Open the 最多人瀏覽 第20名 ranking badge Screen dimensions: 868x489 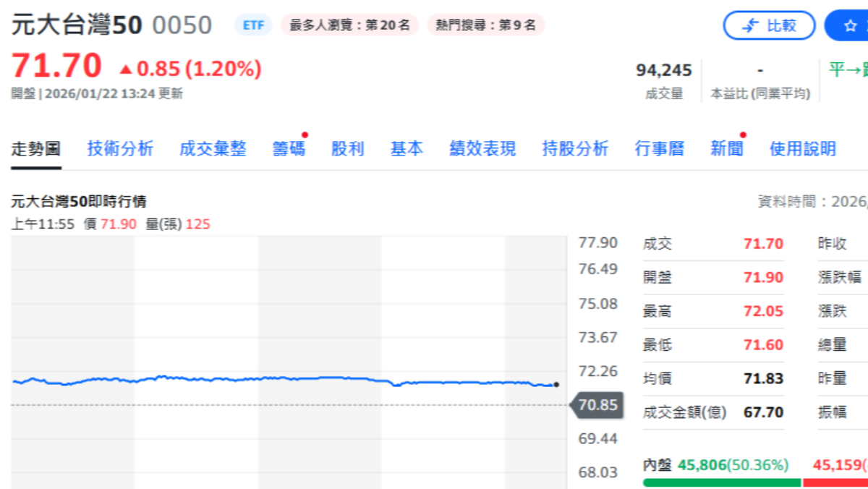[x=349, y=25]
